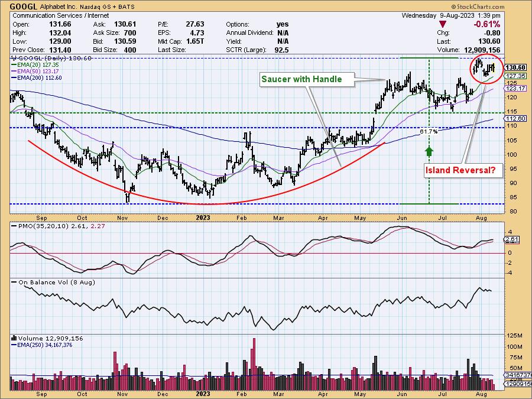Click the red circle around the August price bars
This screenshot has height=399, width=532.
(x=486, y=68)
